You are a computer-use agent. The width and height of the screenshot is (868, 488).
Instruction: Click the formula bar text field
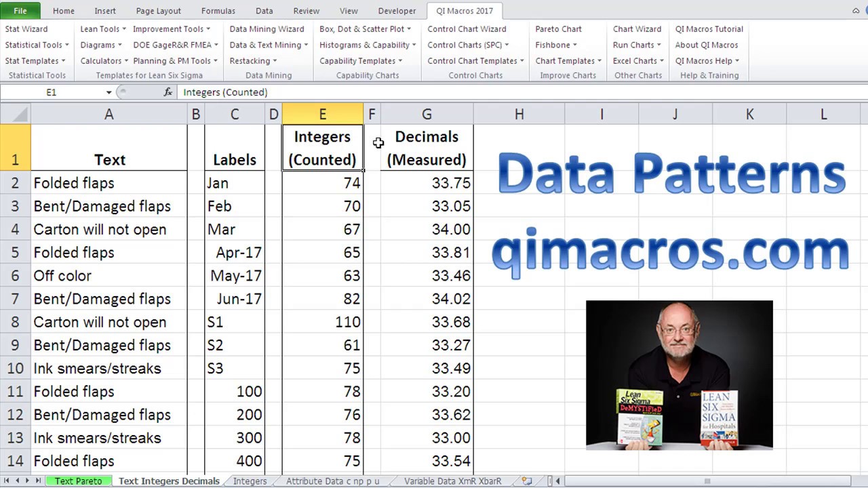point(522,92)
